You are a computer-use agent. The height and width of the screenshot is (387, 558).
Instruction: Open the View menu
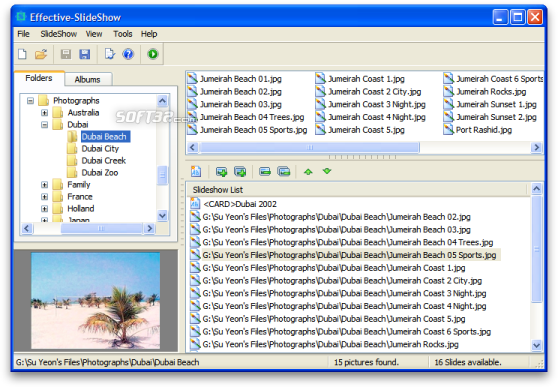[94, 34]
